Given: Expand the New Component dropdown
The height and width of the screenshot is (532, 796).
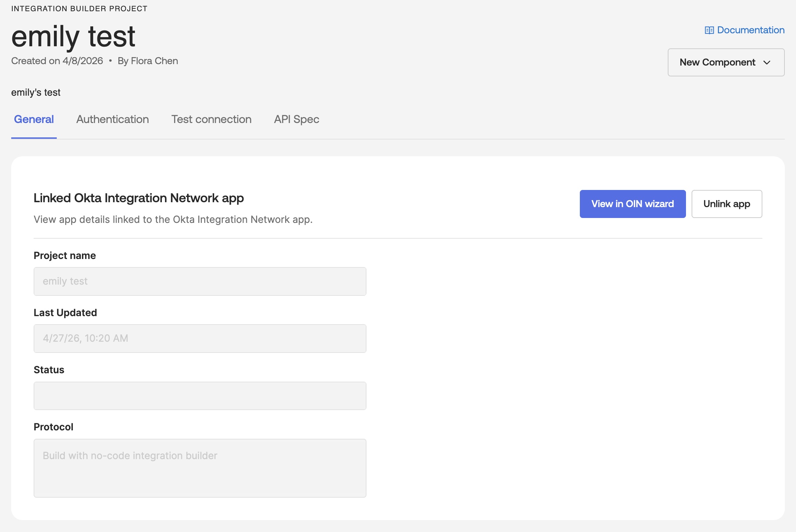Looking at the screenshot, I should (x=726, y=62).
